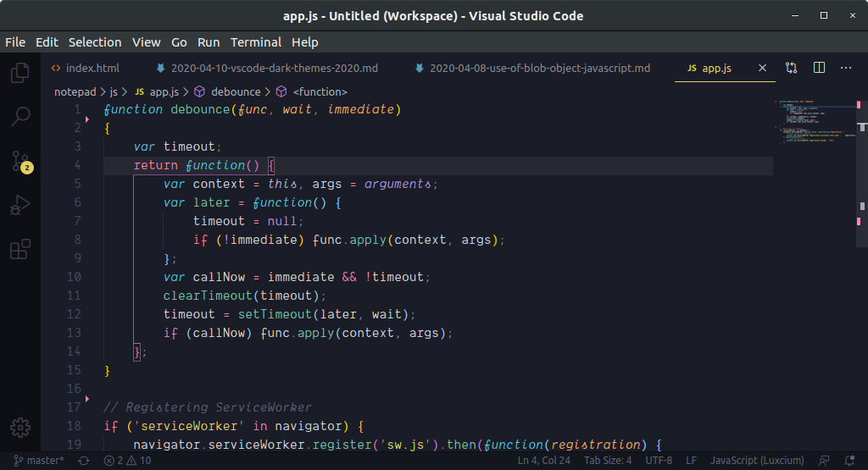This screenshot has height=470, width=868.
Task: Open the File menu
Action: tap(15, 42)
